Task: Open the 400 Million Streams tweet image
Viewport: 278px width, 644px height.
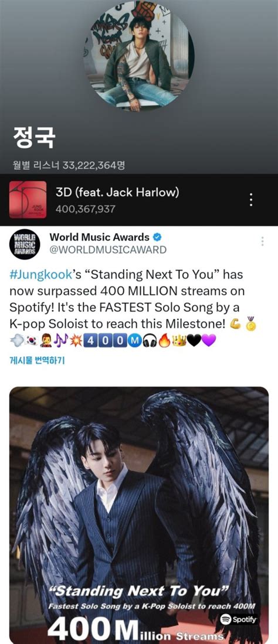Action: 139,515
